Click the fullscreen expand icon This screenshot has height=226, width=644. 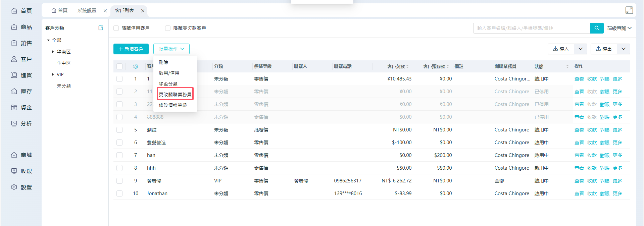pos(629,10)
